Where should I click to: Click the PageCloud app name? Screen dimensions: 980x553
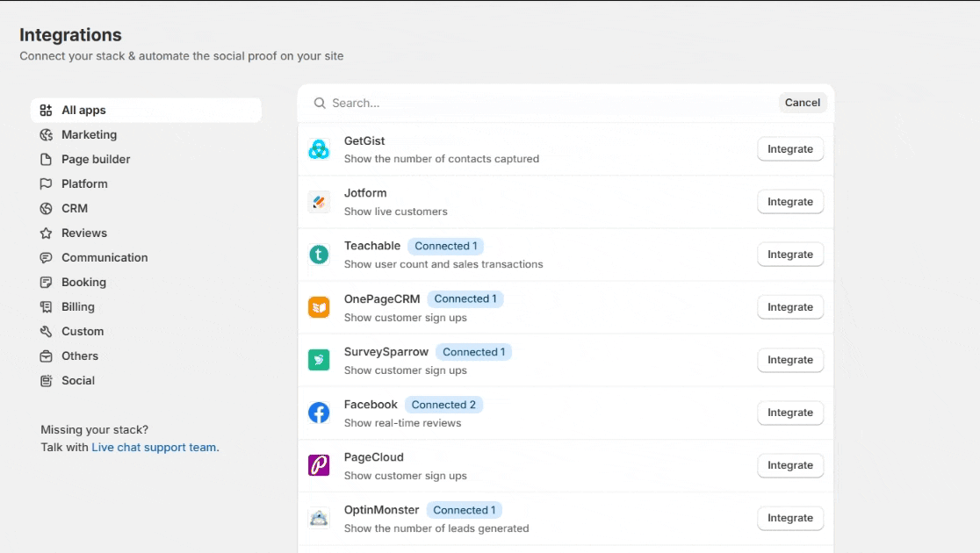pyautogui.click(x=374, y=457)
